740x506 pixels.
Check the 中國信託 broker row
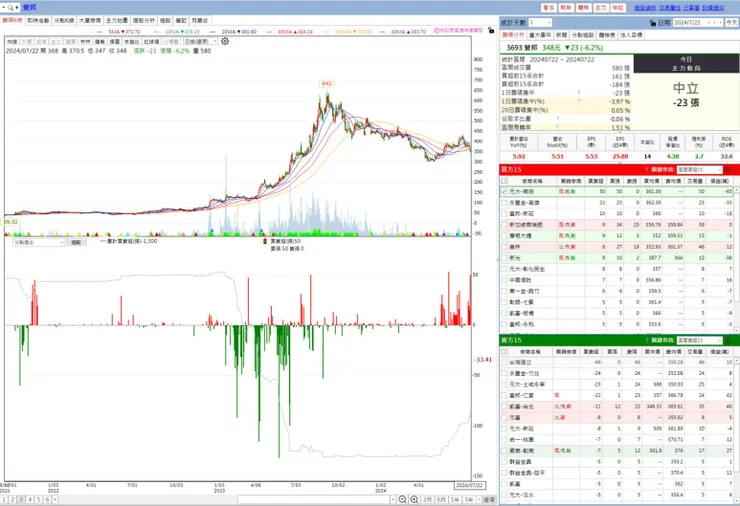pos(505,280)
